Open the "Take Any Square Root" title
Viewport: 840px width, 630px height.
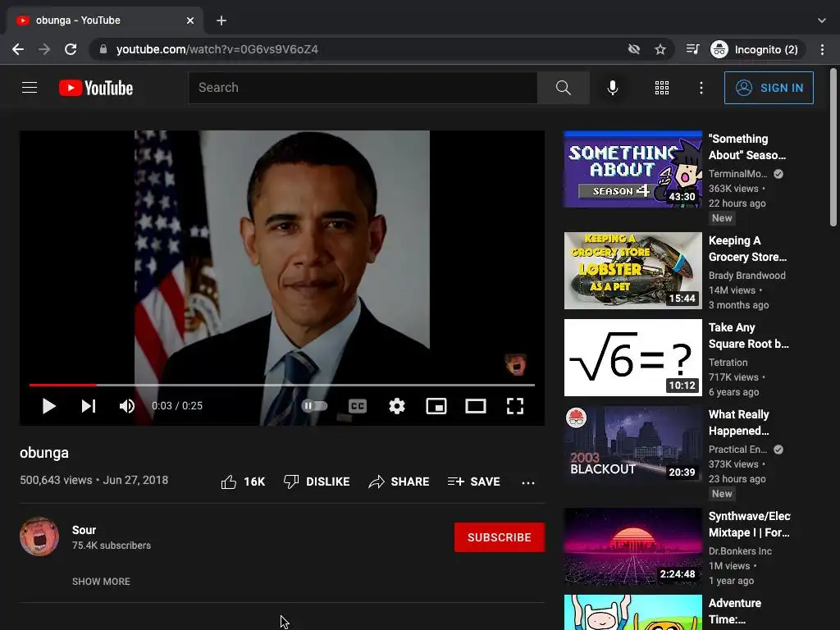click(748, 336)
